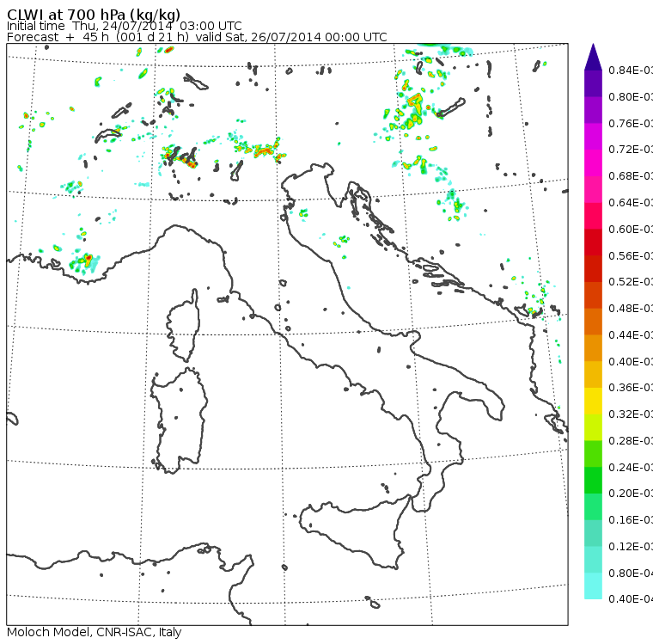The width and height of the screenshot is (653, 644).
Task: Click the 0.36E-03 legend label
Action: (631, 388)
